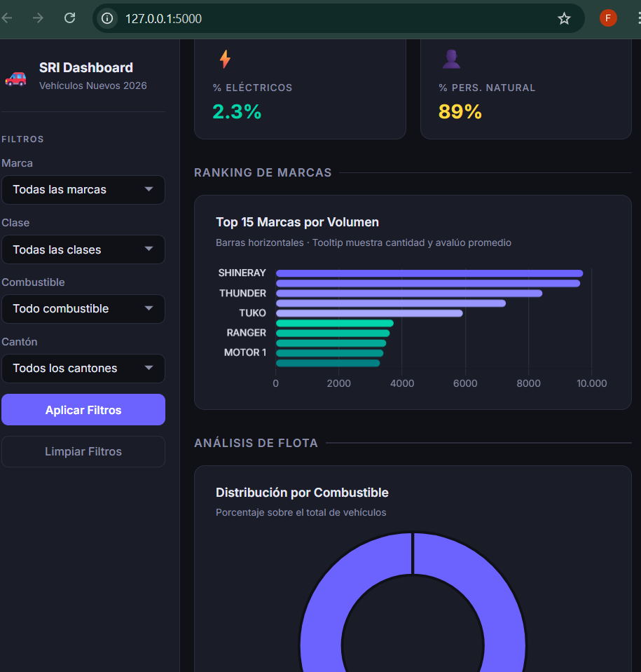Open the Todo combustible dropdown
The height and width of the screenshot is (672, 641).
coord(83,309)
